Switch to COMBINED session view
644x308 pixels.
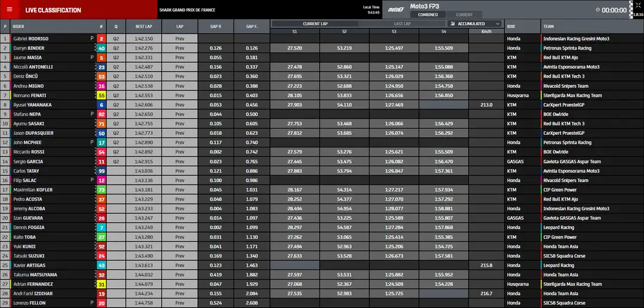click(x=428, y=15)
